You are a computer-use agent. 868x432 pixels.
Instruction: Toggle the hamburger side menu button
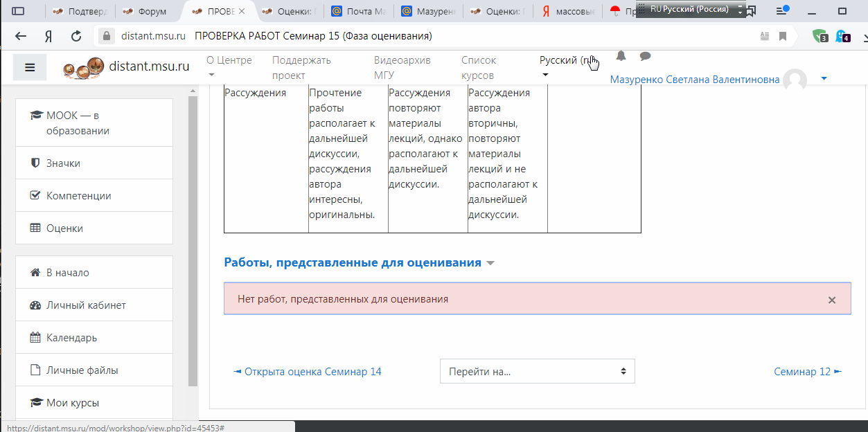(30, 67)
